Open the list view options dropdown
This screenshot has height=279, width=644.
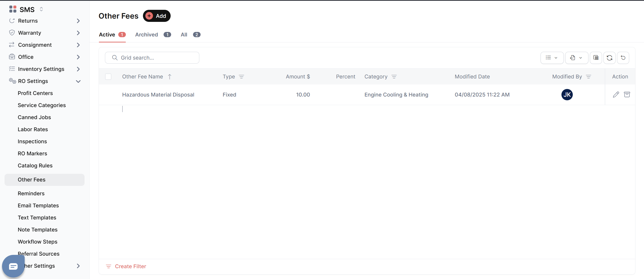pos(552,58)
